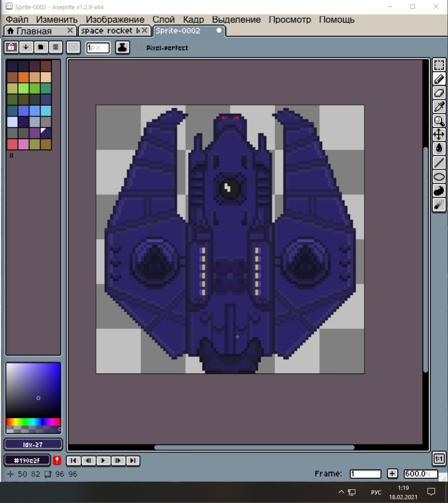
Task: Select the Eraser tool
Action: click(439, 93)
